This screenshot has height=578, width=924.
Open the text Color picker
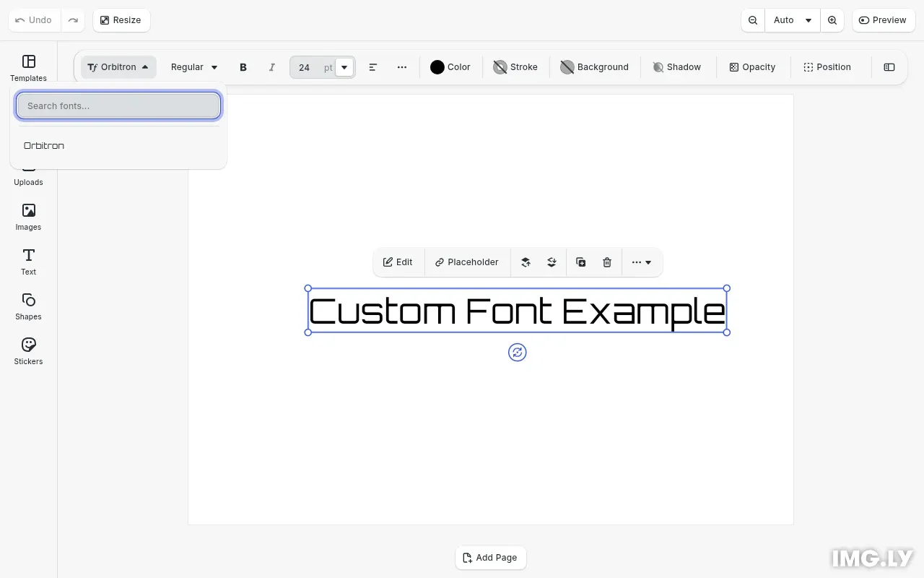click(450, 66)
